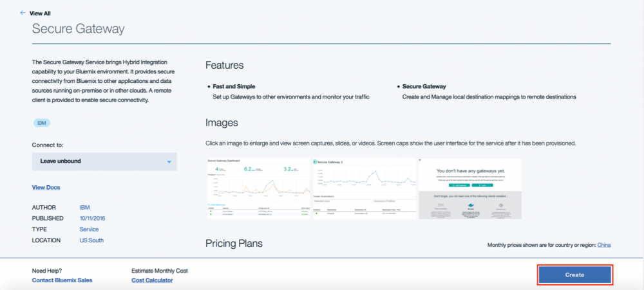
Task: Click the back arrow beside View All
Action: (x=23, y=12)
